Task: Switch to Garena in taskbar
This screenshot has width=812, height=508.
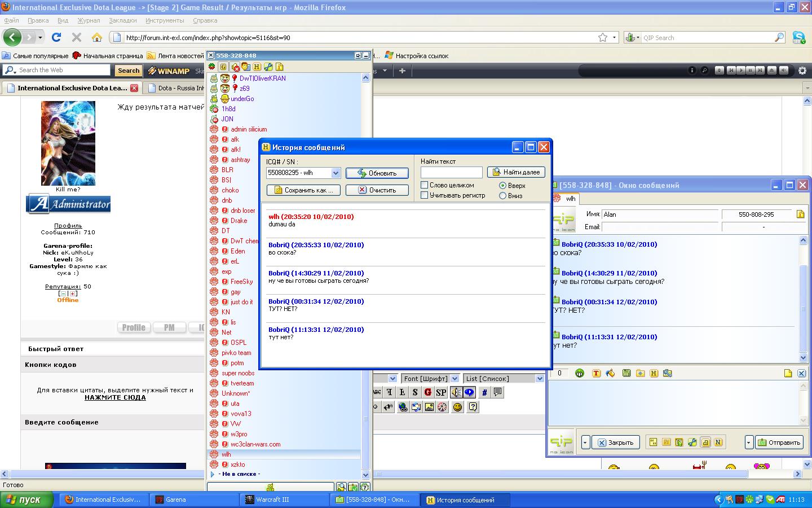Action: [194, 500]
